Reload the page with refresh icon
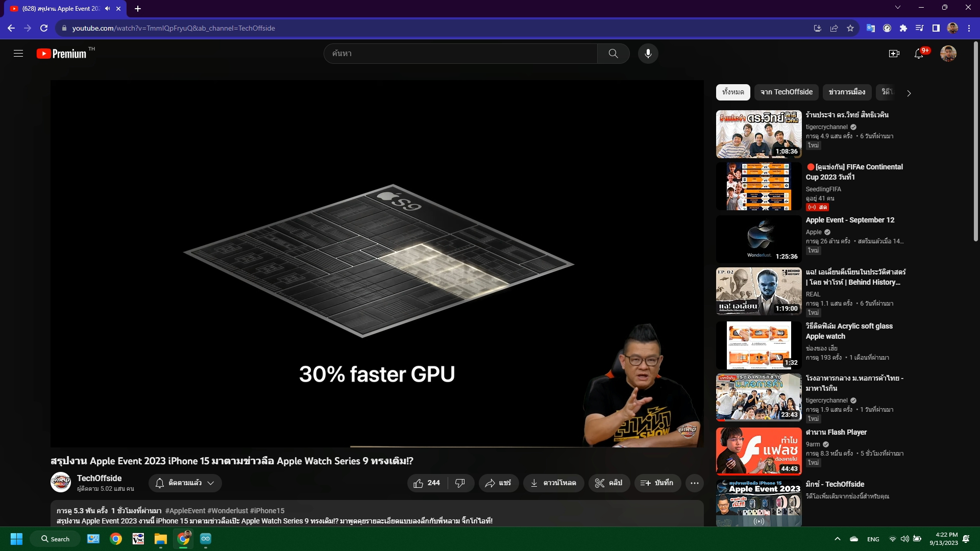This screenshot has width=980, height=551. point(44,28)
